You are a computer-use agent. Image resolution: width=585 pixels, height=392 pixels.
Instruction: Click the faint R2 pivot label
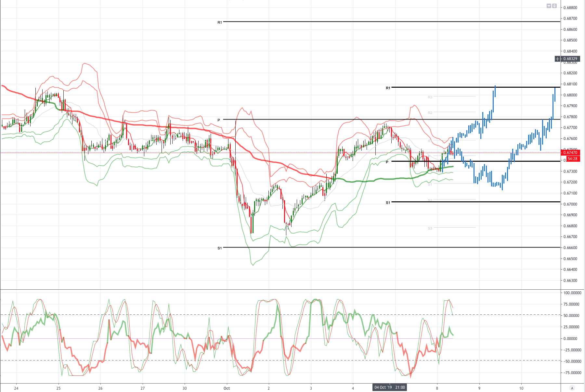click(430, 113)
